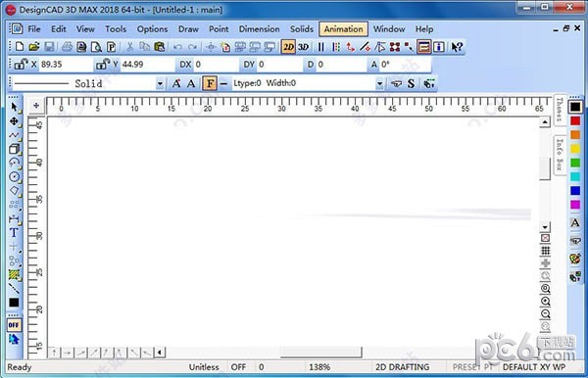Open the Solids menu
Image resolution: width=588 pixels, height=378 pixels.
point(302,29)
